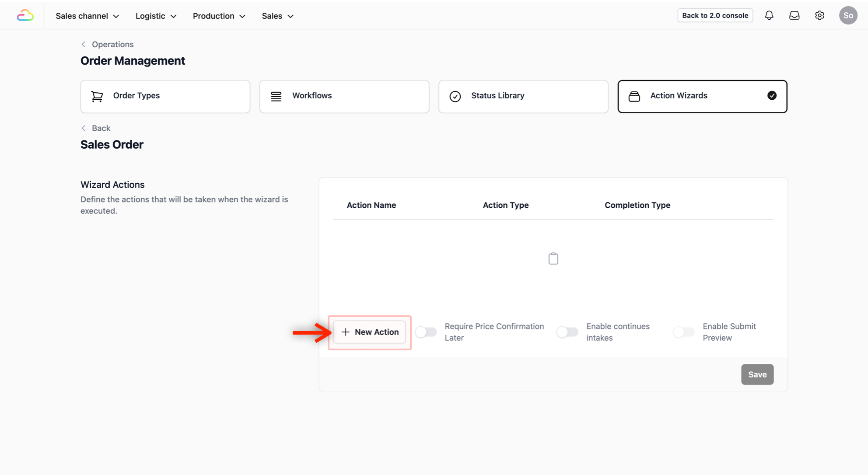The image size is (868, 475).
Task: Go back via Operations breadcrumb link
Action: 112,44
